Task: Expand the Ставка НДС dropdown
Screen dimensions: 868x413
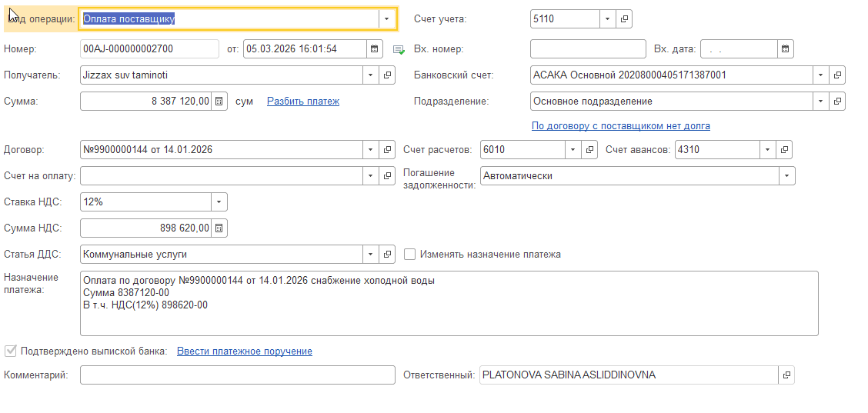Action: (219, 202)
